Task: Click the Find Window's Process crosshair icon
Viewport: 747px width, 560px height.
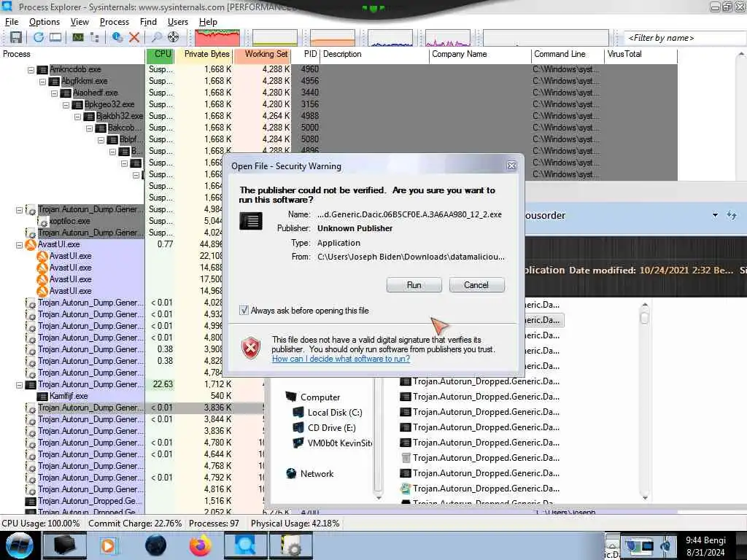Action: tap(174, 37)
